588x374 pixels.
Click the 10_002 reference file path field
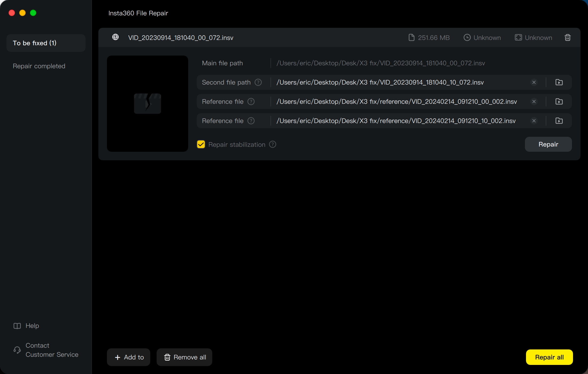pyautogui.click(x=396, y=121)
